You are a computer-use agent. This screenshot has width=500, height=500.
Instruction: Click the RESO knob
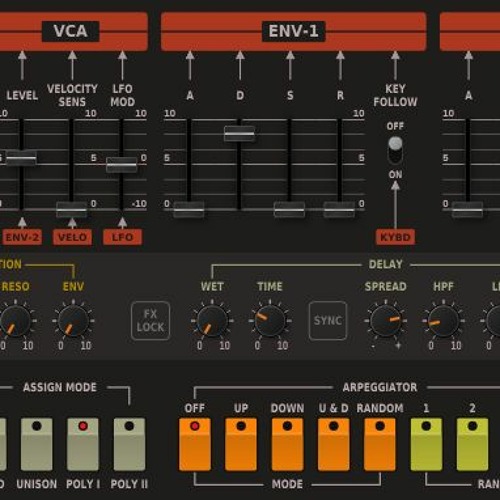click(15, 321)
